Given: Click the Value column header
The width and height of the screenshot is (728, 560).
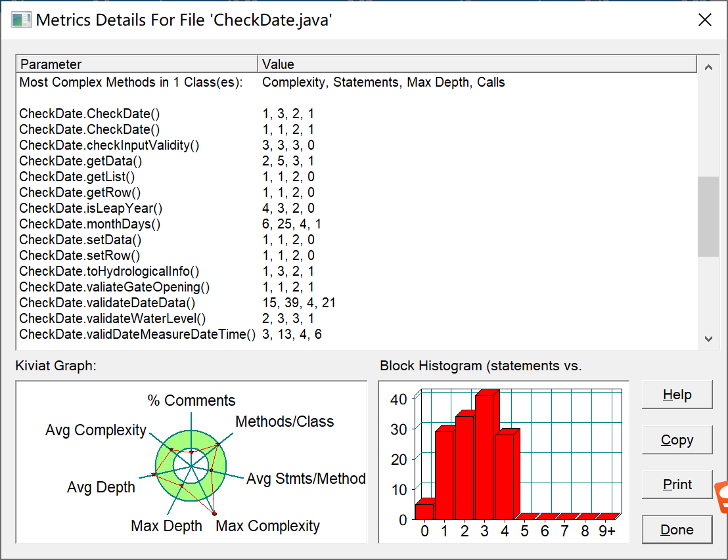Looking at the screenshot, I should pyautogui.click(x=477, y=64).
